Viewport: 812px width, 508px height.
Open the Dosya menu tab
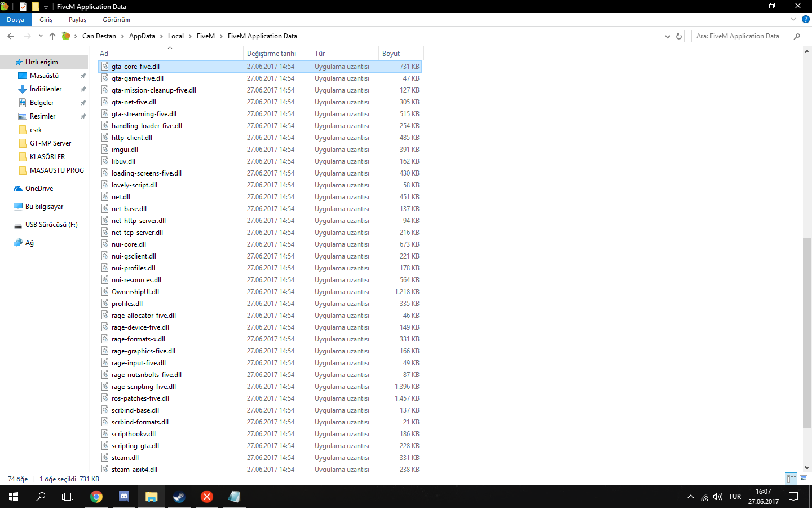pos(16,20)
